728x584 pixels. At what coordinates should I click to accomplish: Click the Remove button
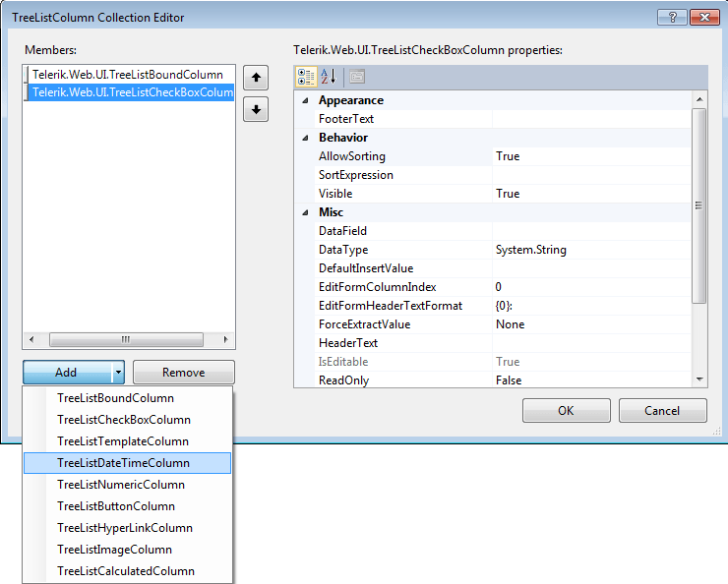click(x=184, y=372)
